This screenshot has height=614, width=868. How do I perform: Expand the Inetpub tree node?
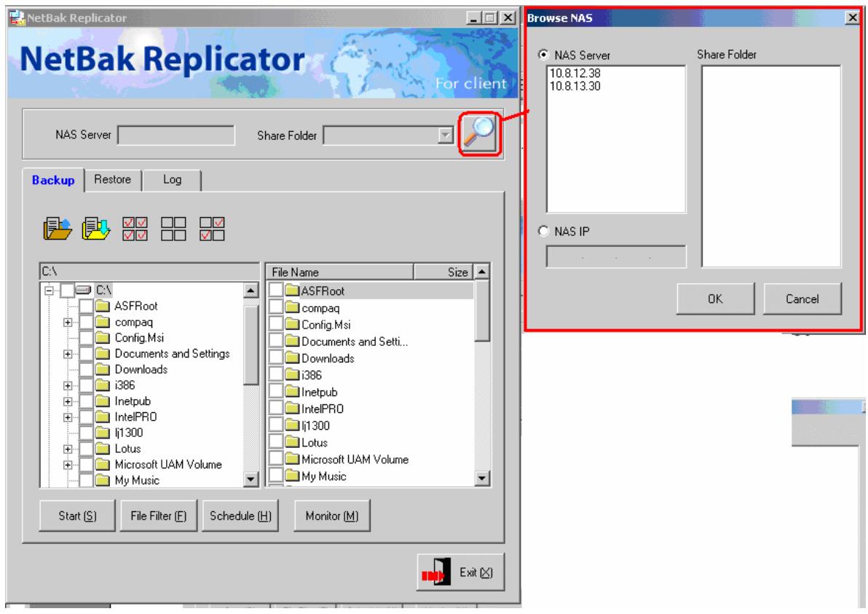(x=68, y=401)
